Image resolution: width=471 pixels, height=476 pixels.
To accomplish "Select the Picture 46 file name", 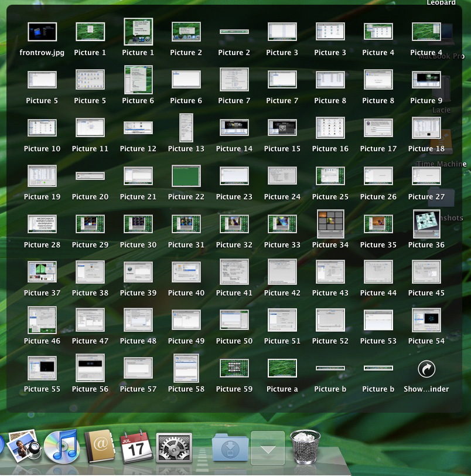I will [x=42, y=341].
